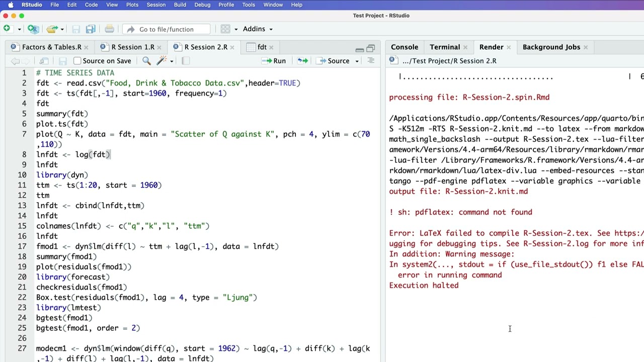Expand the recent files dropdown arrow
Viewport: 644px width, 362px height.
click(x=62, y=29)
